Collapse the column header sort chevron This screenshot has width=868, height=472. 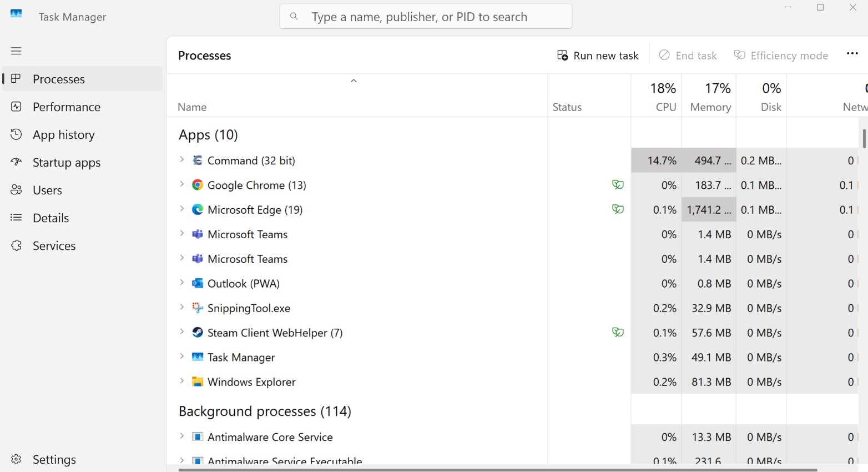coord(354,81)
